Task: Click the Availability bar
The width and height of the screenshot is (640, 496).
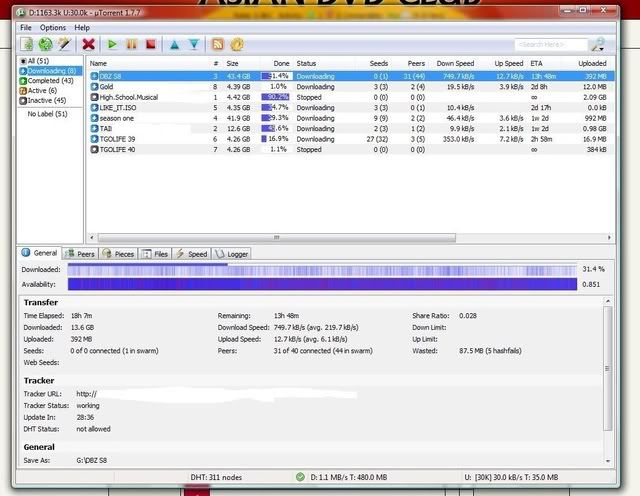Action: click(x=322, y=284)
